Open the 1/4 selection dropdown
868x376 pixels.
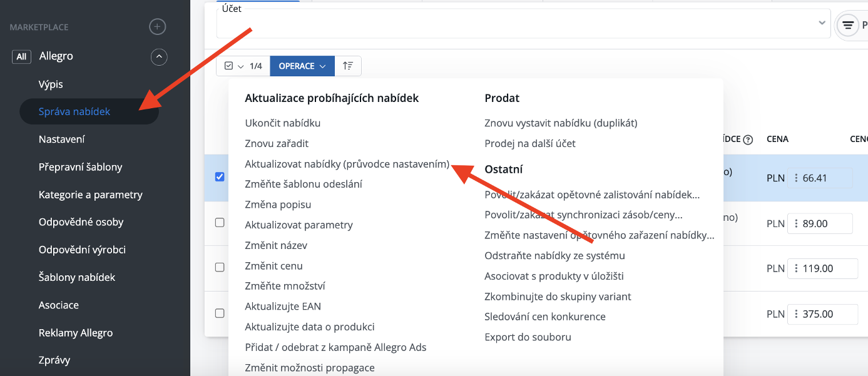point(243,66)
